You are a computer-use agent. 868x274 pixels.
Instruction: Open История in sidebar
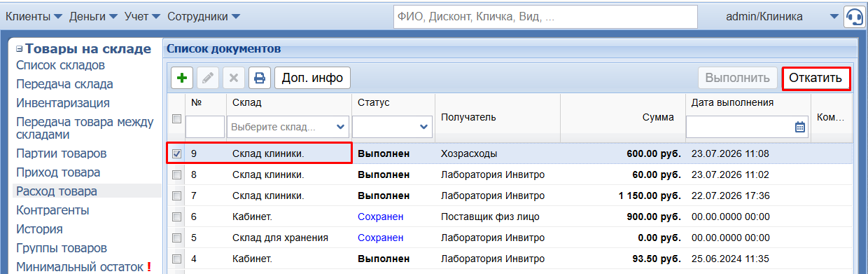[39, 229]
